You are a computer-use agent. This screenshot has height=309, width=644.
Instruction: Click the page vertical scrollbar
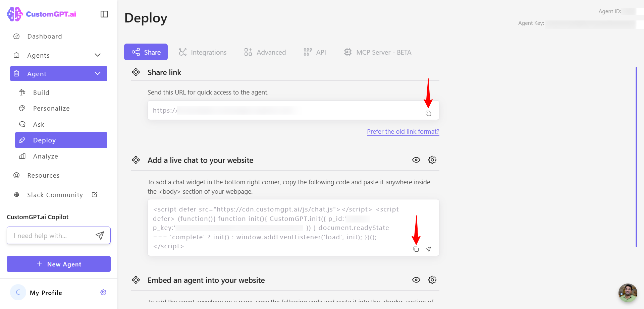[636, 157]
